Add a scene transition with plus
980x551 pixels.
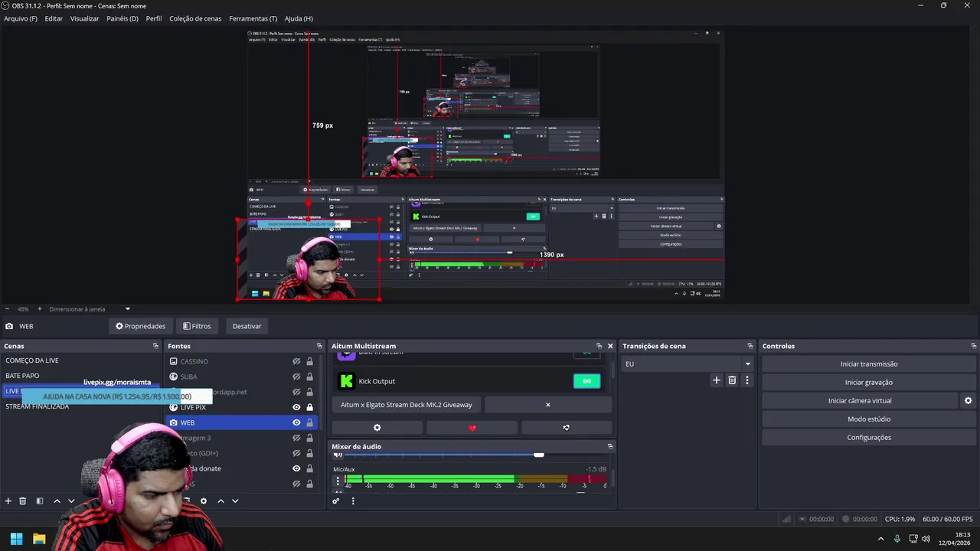717,380
